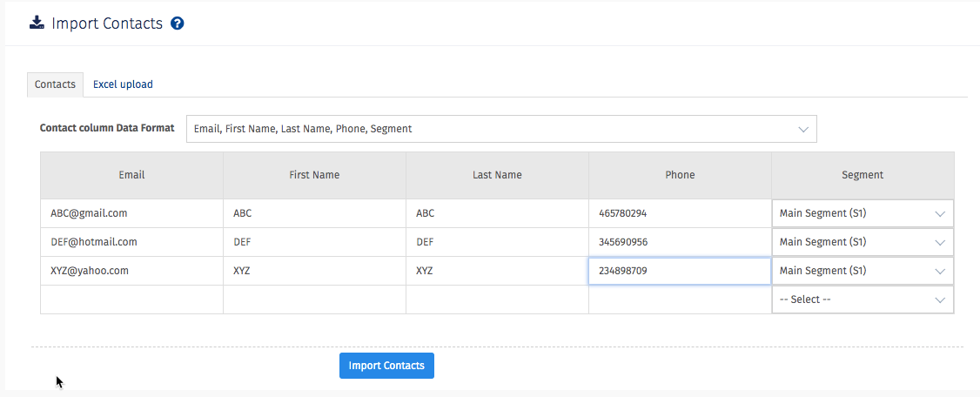This screenshot has width=980, height=397.
Task: Change the Segment for the XYZ@yahoo.com row
Action: (x=862, y=271)
